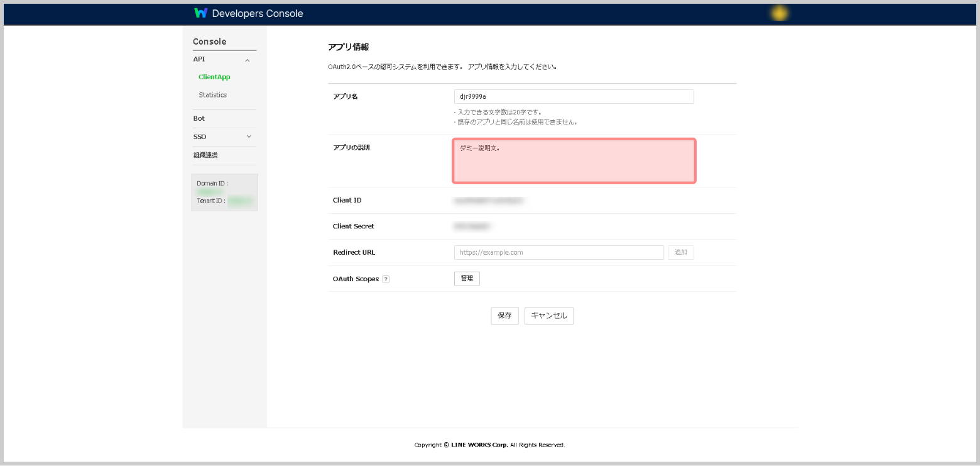980x466 pixels.
Task: Focus the アプリの説明 description textarea
Action: 574,161
